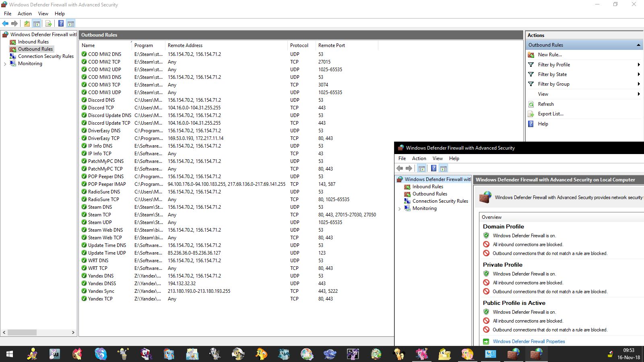Viewport: 644px width, 362px height.
Task: Open the View menu in background window
Action: tap(43, 14)
